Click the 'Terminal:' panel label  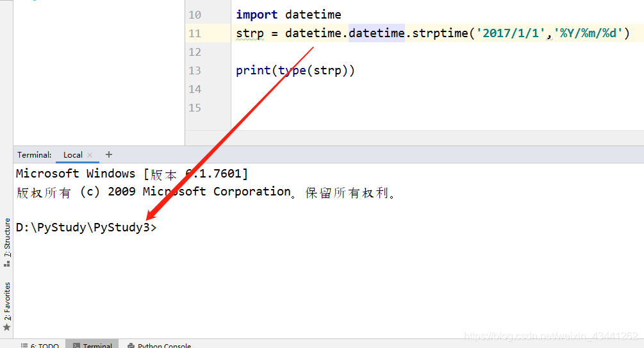coord(35,155)
